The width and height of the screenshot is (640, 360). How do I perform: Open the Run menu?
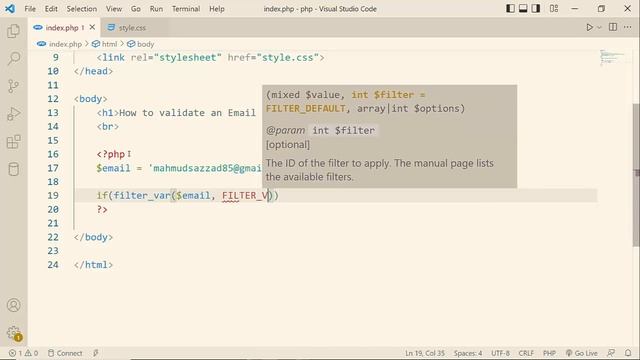tap(156, 9)
